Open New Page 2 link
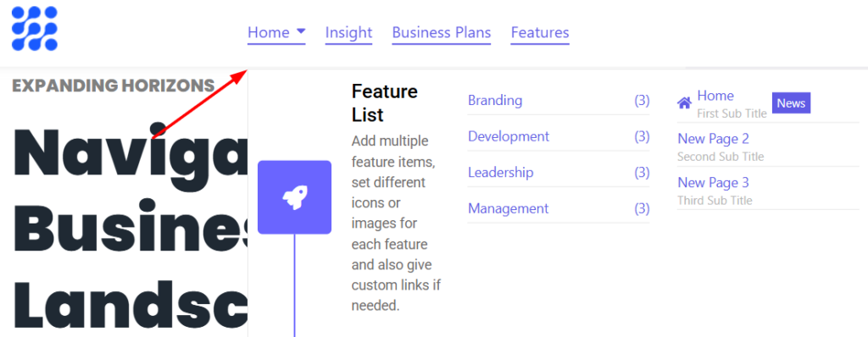Viewport: 868px width, 337px height. tap(713, 138)
